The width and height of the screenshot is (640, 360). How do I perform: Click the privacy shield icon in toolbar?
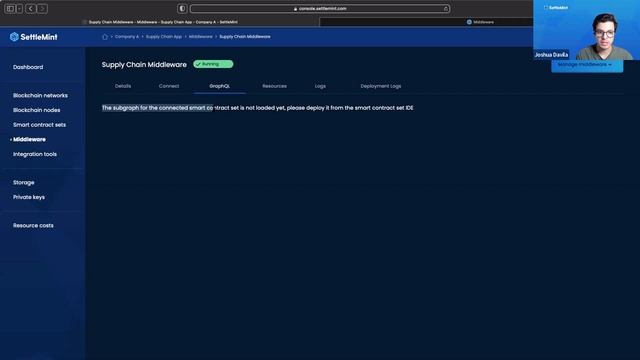(182, 9)
